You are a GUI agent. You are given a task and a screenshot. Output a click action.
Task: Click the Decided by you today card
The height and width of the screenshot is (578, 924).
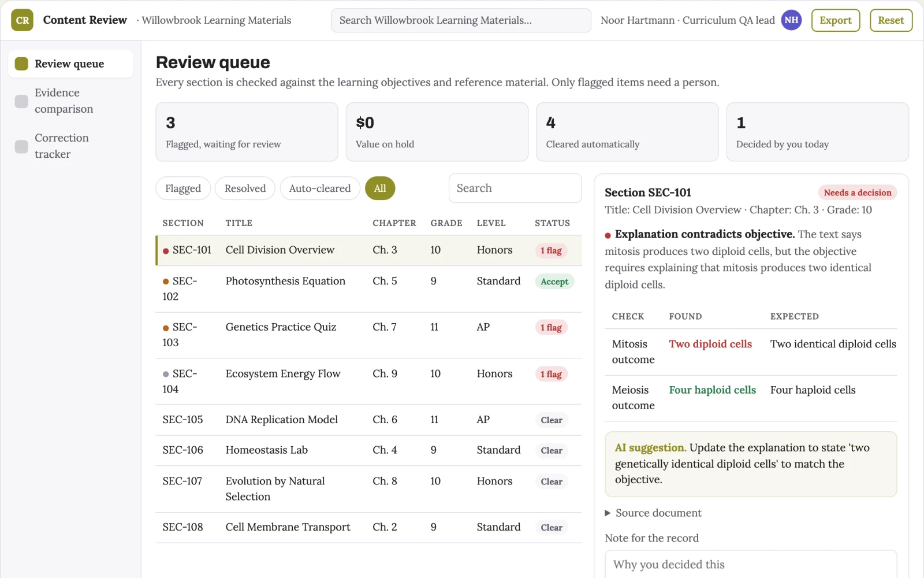pyautogui.click(x=817, y=132)
